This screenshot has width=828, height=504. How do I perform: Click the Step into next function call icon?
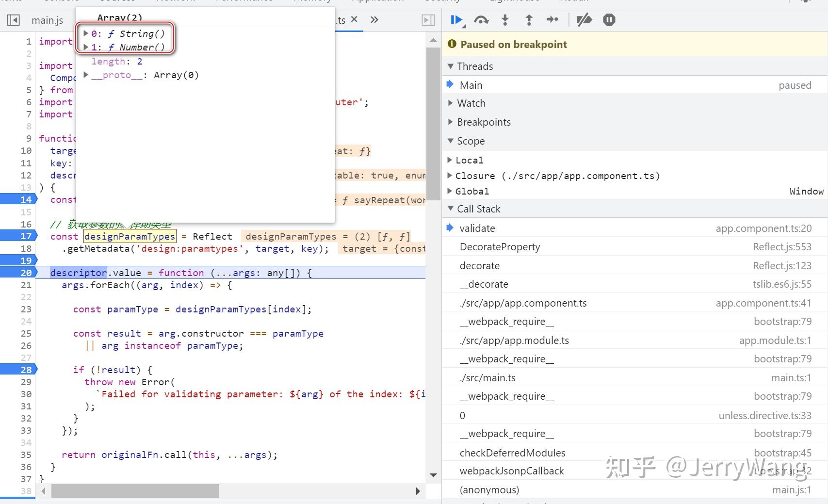tap(505, 20)
